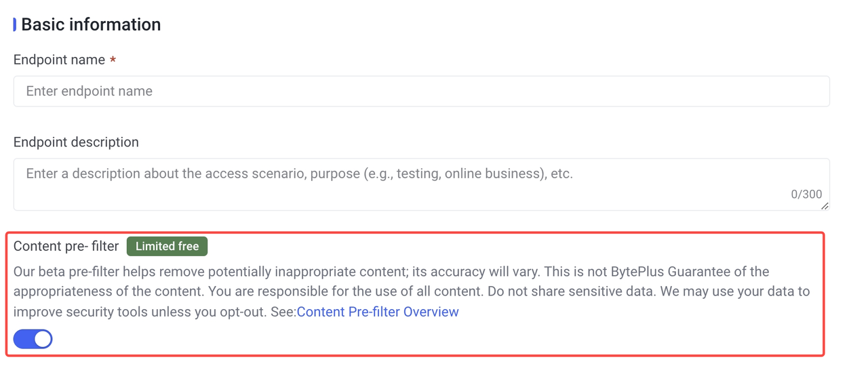Click the Content pre- filter label

coord(66,246)
